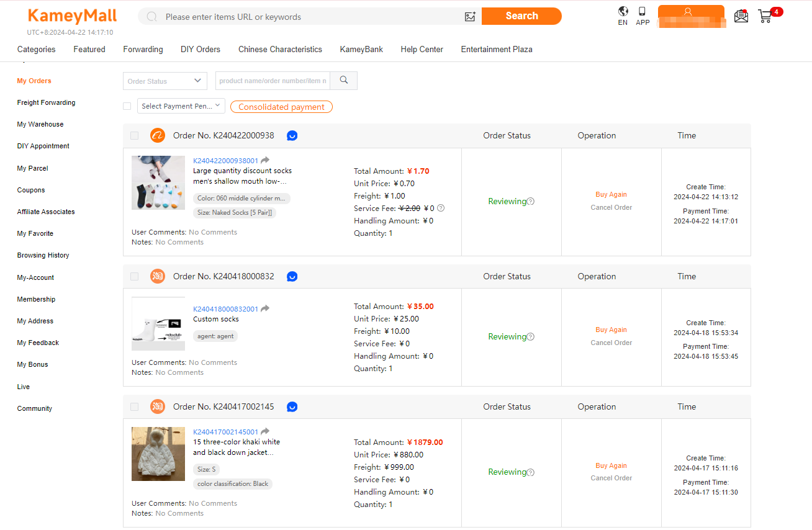Open Coupons in sidebar
The height and width of the screenshot is (530, 812).
click(x=31, y=190)
